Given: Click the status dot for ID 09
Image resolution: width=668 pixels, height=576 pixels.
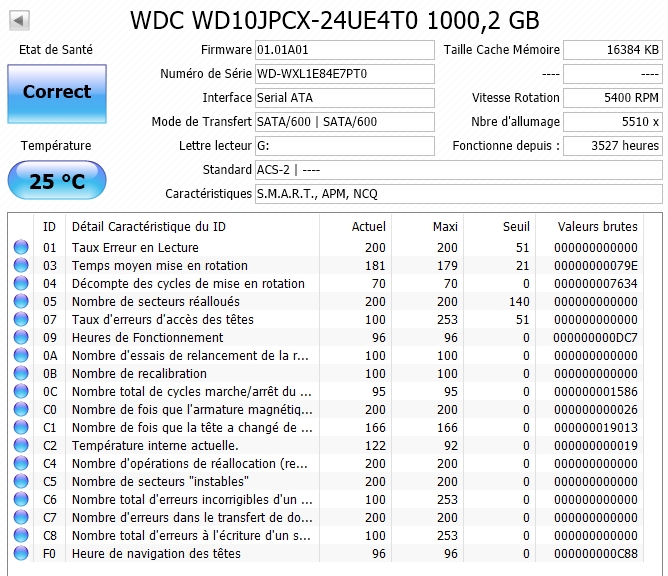Looking at the screenshot, I should (21, 337).
